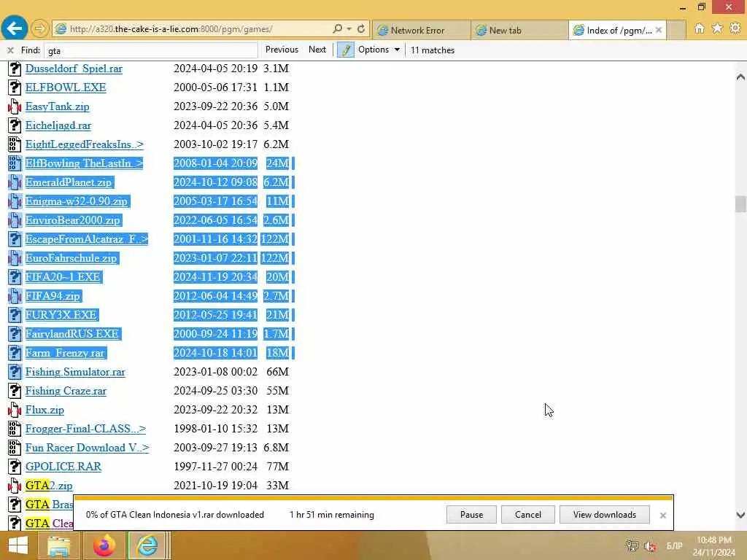Click the Flux.zip archive icon
This screenshot has height=560, width=747.
click(15, 410)
